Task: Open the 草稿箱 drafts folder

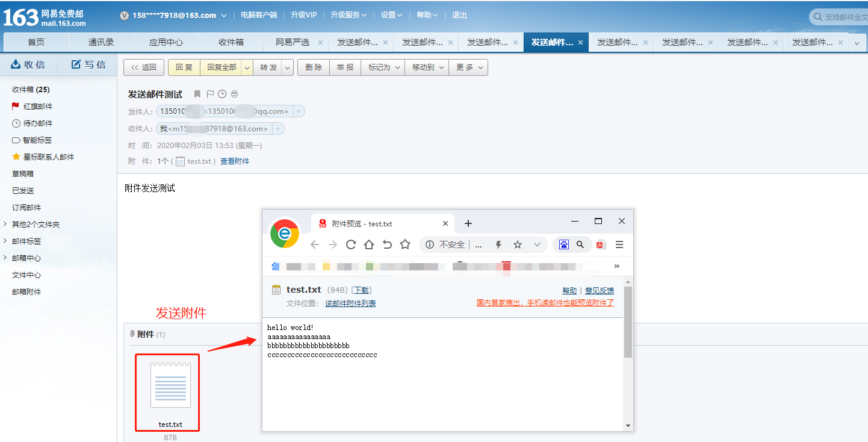Action: [x=23, y=173]
